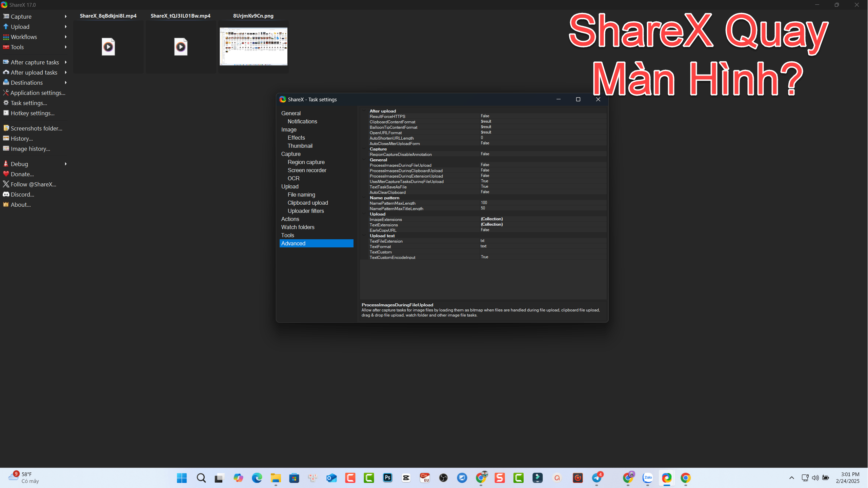Open the ShareX_8qBdkjni8I.mp4 thumbnail
The width and height of the screenshot is (868, 488).
pyautogui.click(x=108, y=47)
